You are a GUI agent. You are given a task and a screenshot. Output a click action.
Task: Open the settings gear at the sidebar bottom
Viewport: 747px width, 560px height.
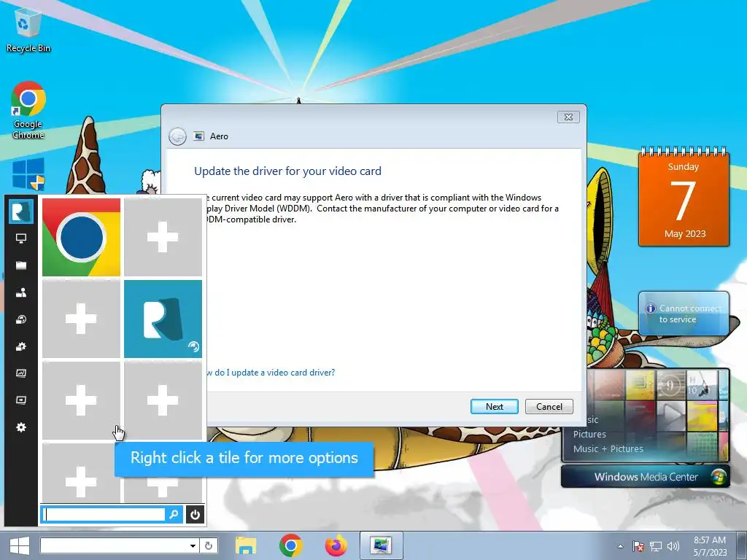[21, 427]
